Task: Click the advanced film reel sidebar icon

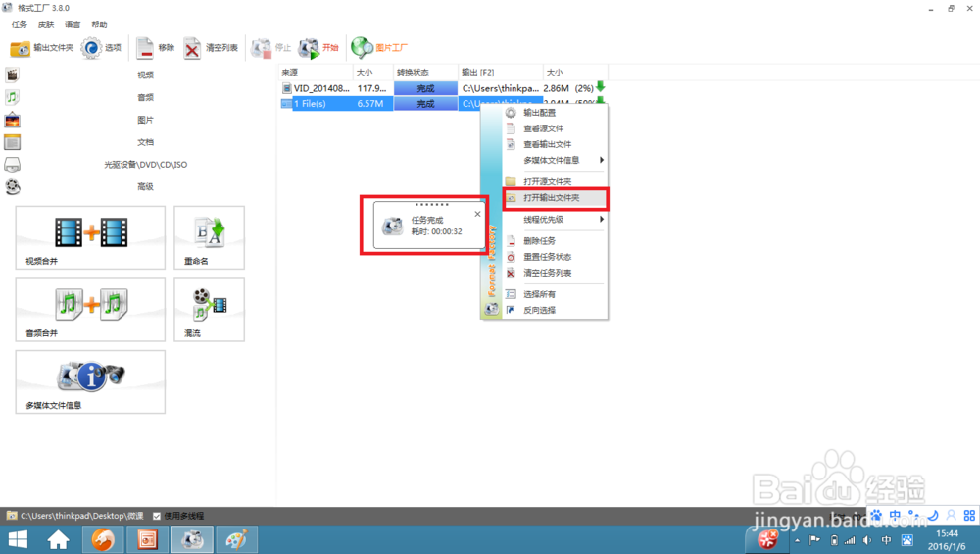Action: point(13,186)
